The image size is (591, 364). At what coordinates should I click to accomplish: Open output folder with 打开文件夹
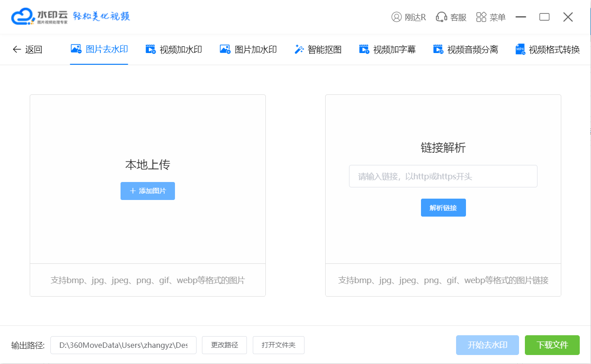(x=278, y=345)
